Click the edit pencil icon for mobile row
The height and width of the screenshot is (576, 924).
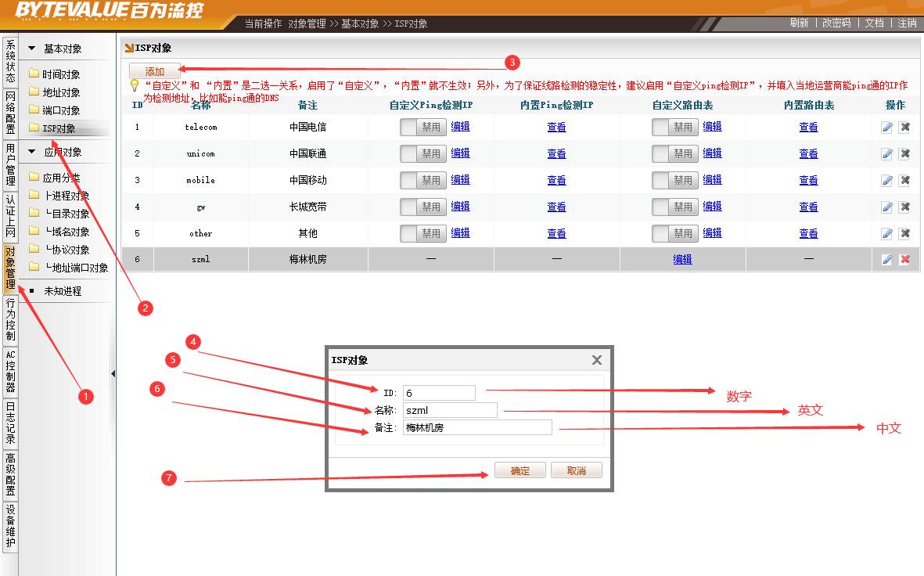click(x=886, y=181)
